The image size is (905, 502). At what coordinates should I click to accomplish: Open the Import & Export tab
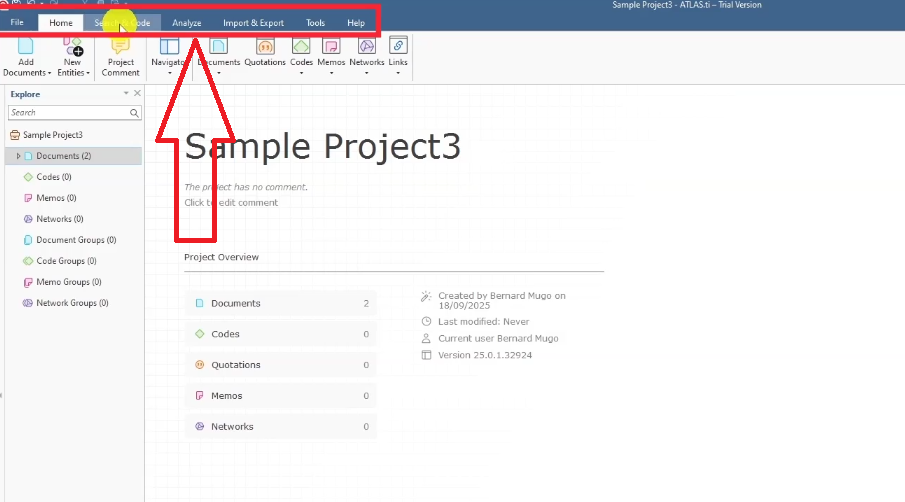tap(253, 22)
